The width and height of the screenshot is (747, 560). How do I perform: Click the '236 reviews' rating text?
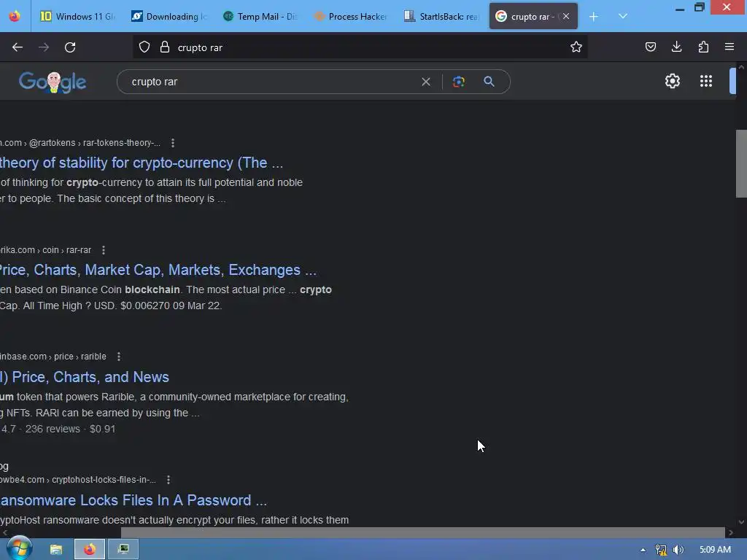click(53, 429)
